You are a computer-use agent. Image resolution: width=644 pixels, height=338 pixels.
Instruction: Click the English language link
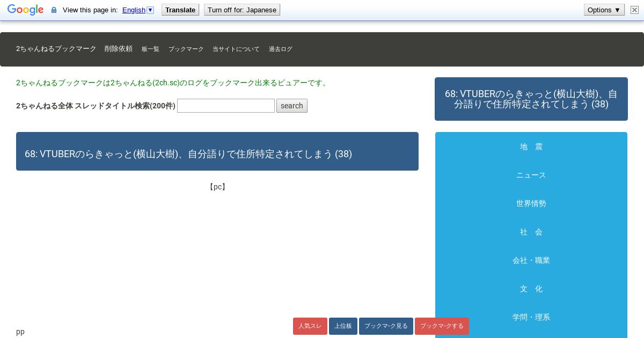click(x=134, y=10)
